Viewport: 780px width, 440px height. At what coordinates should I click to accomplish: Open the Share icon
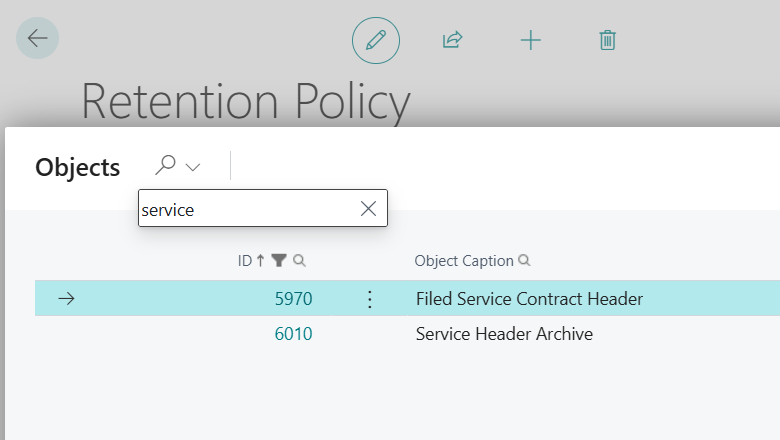click(453, 40)
